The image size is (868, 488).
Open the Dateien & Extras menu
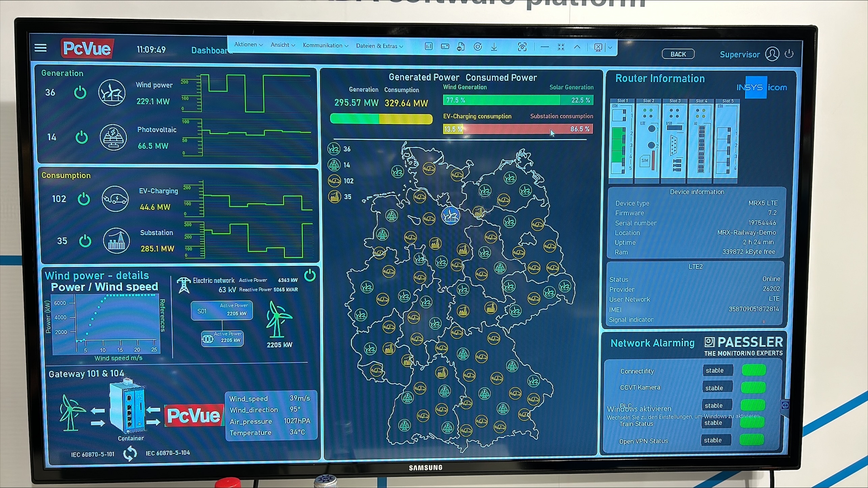tap(379, 46)
